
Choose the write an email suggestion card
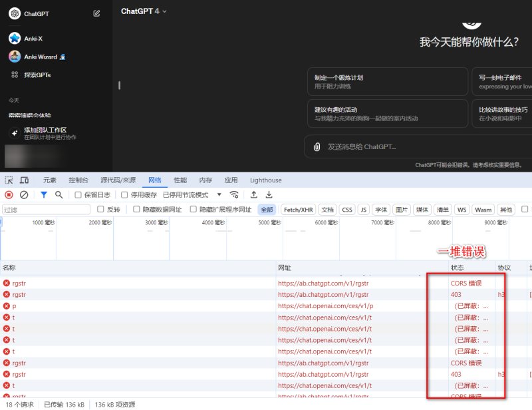(x=502, y=81)
